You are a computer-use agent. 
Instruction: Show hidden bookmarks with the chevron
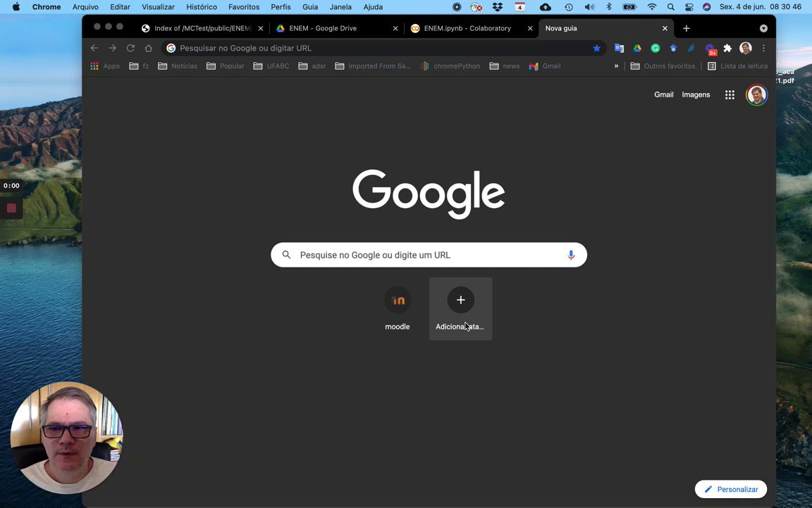pos(616,66)
